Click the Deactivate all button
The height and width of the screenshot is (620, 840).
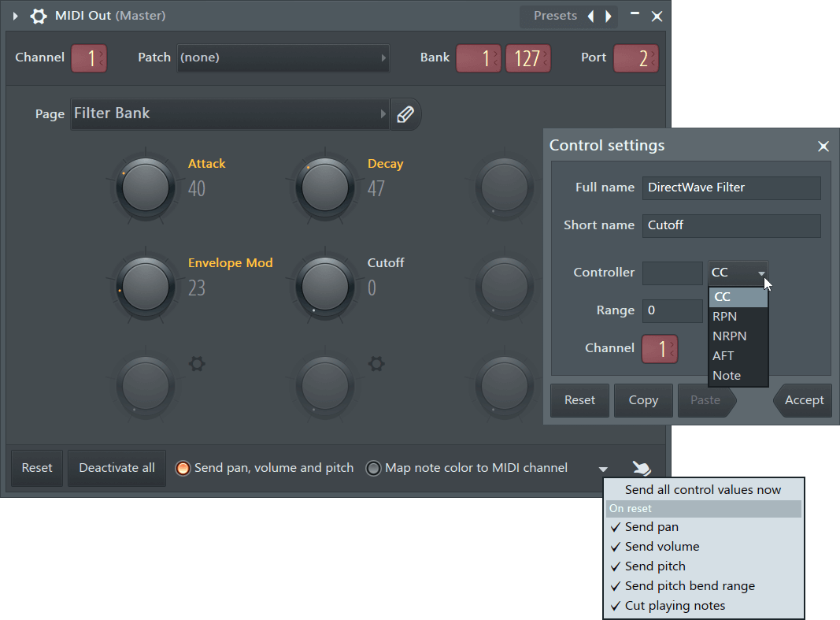pyautogui.click(x=117, y=468)
